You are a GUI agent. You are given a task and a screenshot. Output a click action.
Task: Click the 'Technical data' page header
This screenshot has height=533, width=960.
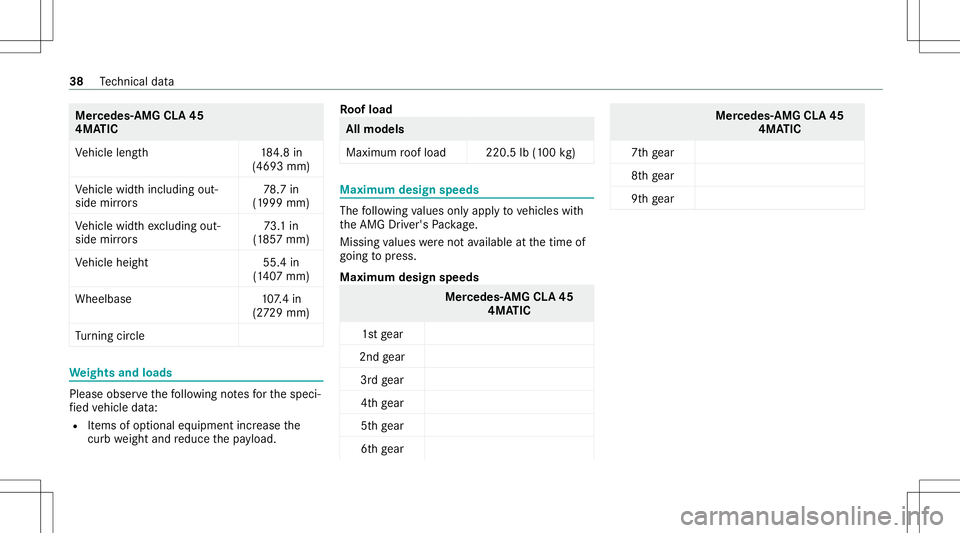tap(137, 81)
